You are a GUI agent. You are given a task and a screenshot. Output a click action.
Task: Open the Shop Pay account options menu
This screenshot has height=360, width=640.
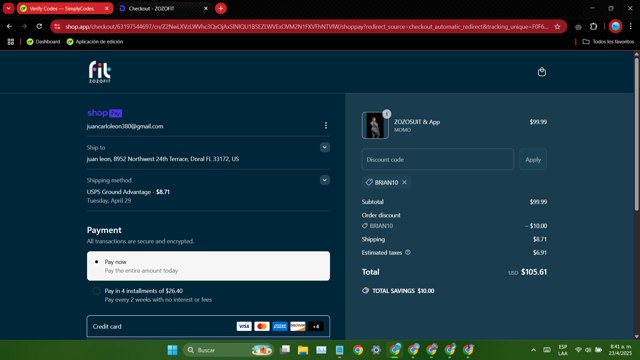click(326, 125)
